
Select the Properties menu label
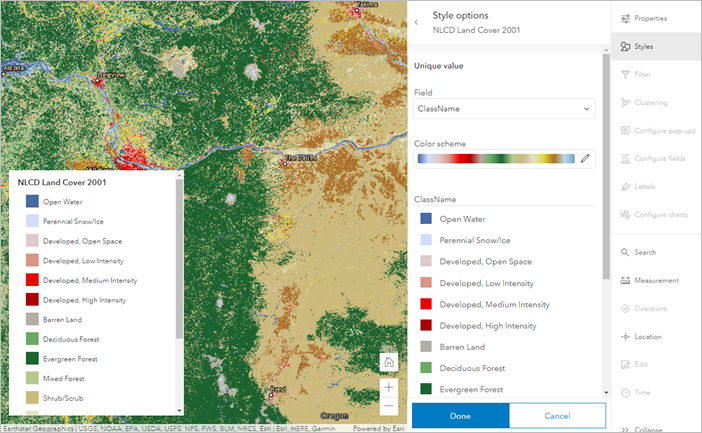tap(651, 18)
